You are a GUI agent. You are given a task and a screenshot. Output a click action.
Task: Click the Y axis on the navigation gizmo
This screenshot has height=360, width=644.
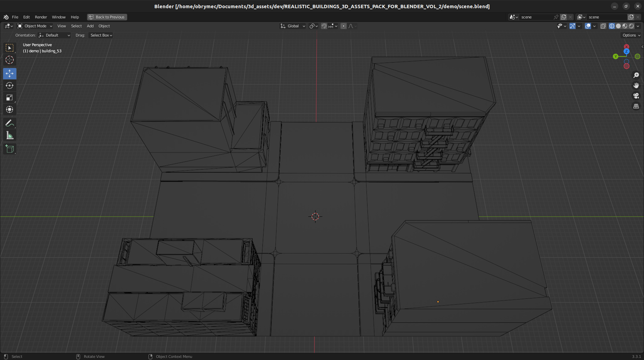tap(616, 57)
